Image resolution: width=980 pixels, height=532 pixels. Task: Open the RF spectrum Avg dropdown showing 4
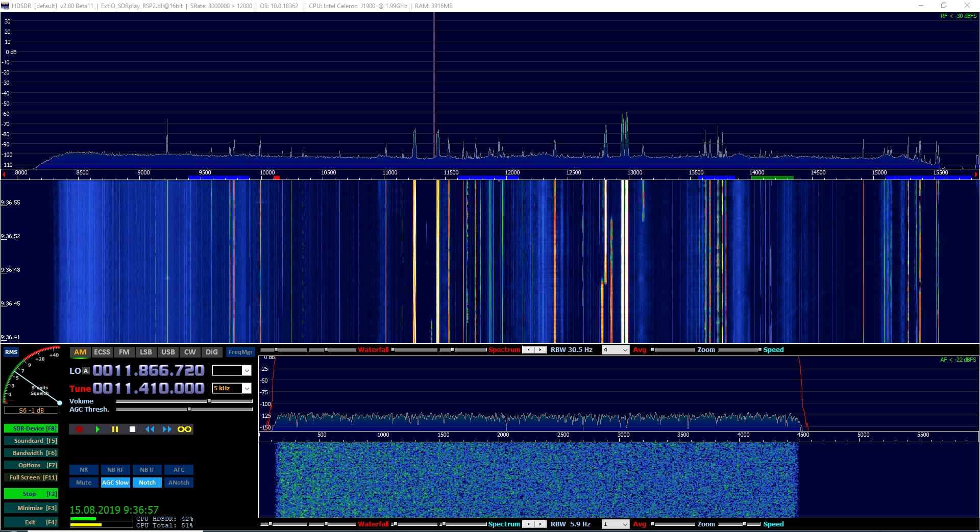pyautogui.click(x=625, y=350)
